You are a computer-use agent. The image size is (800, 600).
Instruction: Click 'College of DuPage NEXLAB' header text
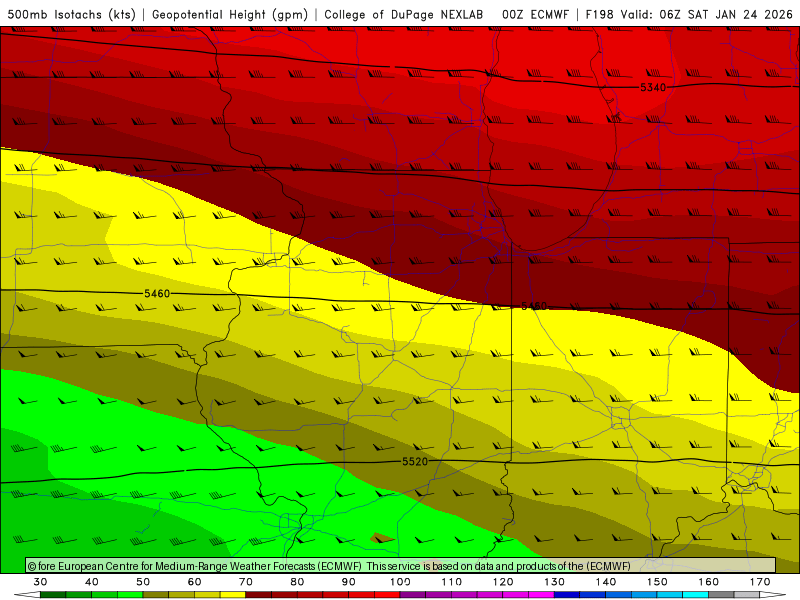tap(404, 15)
